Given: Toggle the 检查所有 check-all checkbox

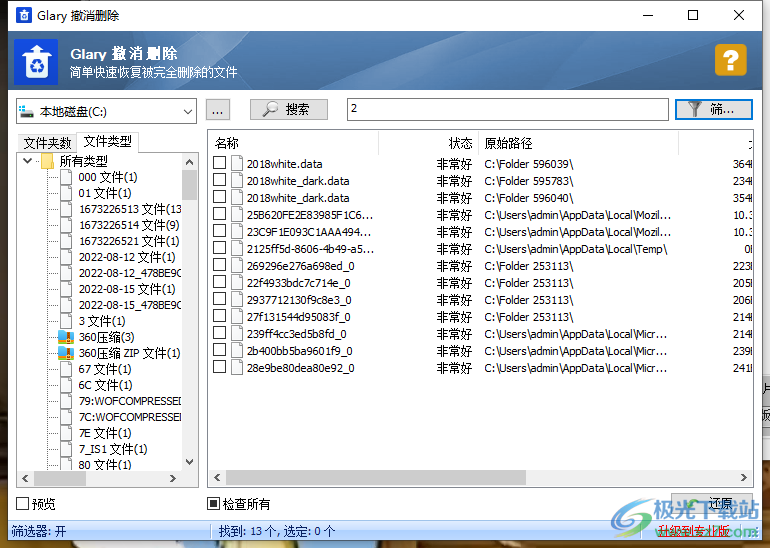Looking at the screenshot, I should (213, 503).
